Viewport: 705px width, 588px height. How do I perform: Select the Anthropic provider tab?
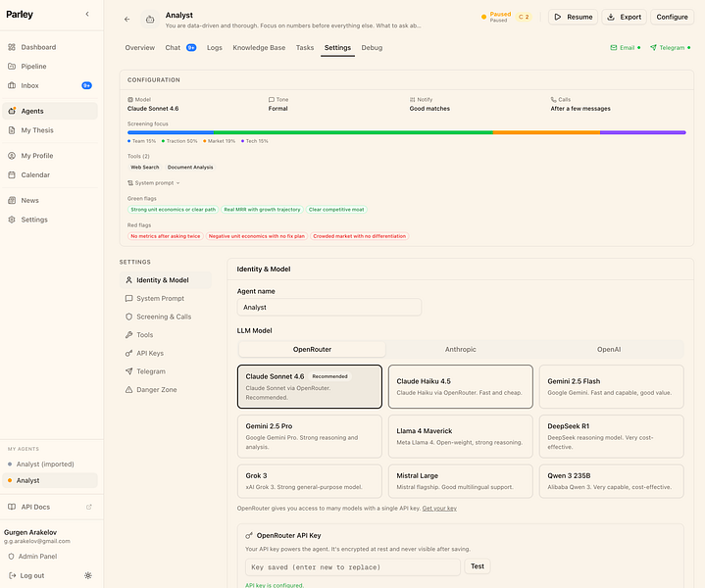click(461, 349)
